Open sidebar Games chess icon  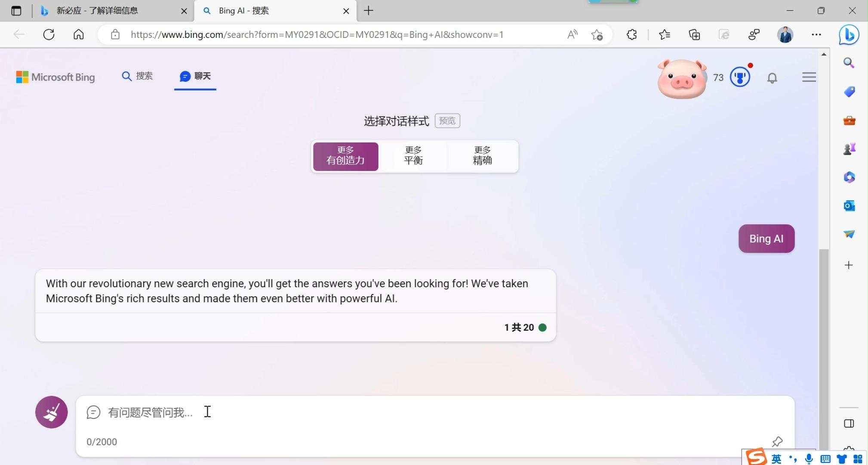[849, 149]
